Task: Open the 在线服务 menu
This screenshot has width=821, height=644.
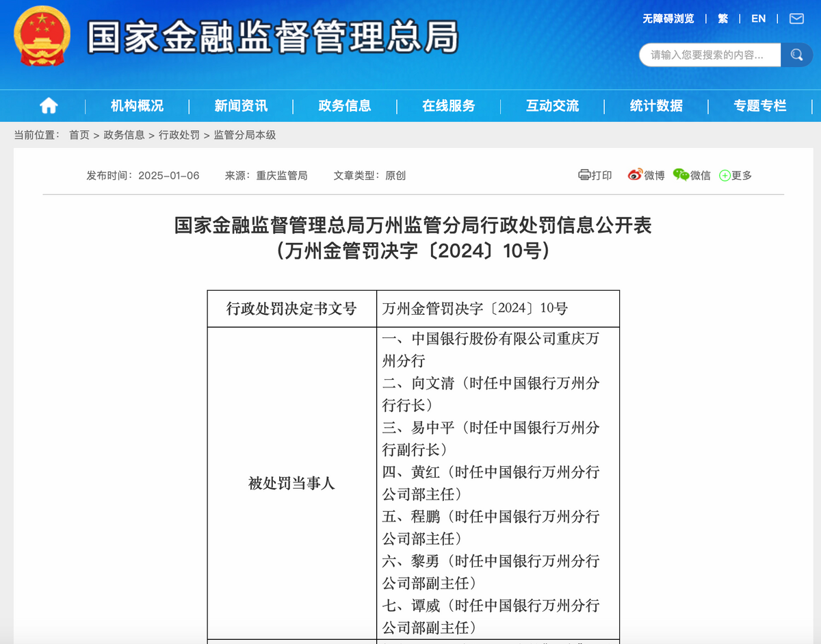Action: (449, 106)
